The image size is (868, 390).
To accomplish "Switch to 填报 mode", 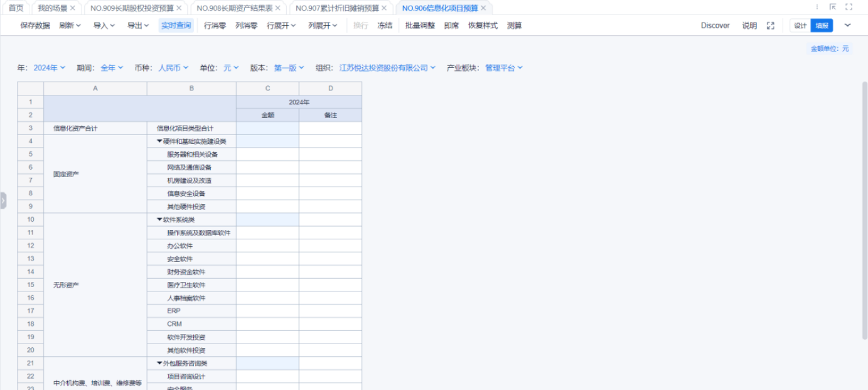I will pos(822,26).
